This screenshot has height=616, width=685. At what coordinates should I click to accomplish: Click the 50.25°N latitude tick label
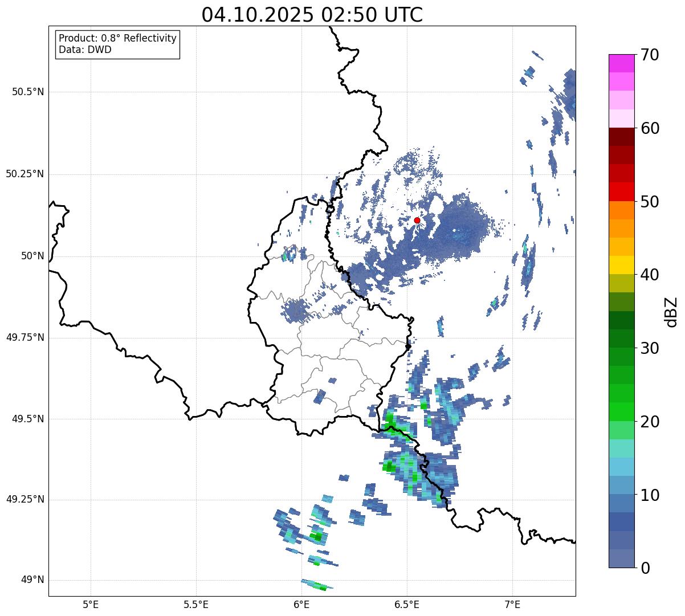coord(25,174)
